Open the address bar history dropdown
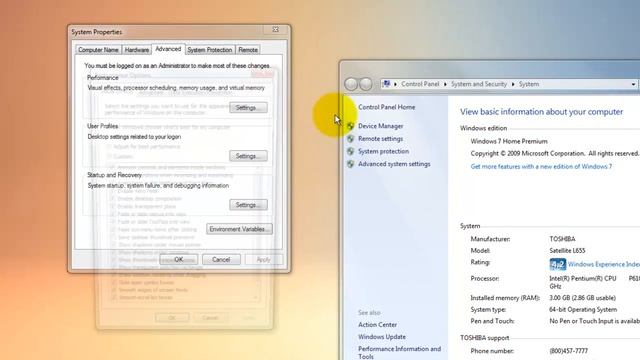The width and height of the screenshot is (640, 360). pyautogui.click(x=633, y=84)
